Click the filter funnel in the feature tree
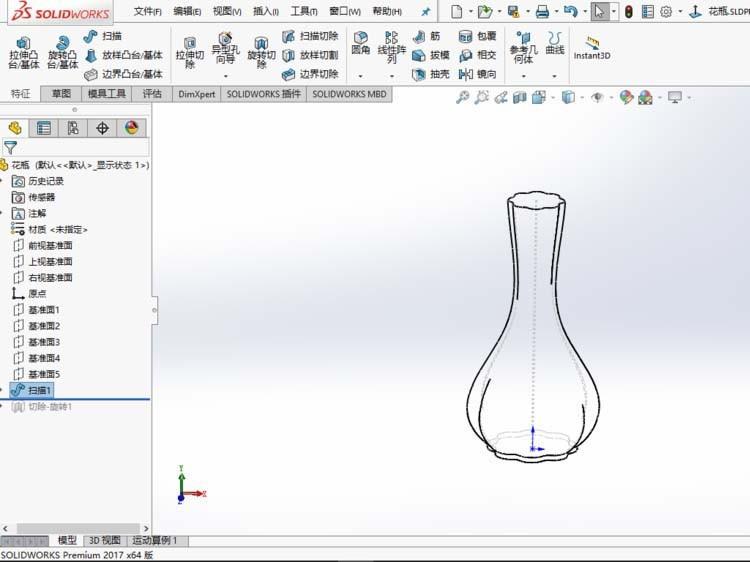The height and width of the screenshot is (562, 750). 10,147
